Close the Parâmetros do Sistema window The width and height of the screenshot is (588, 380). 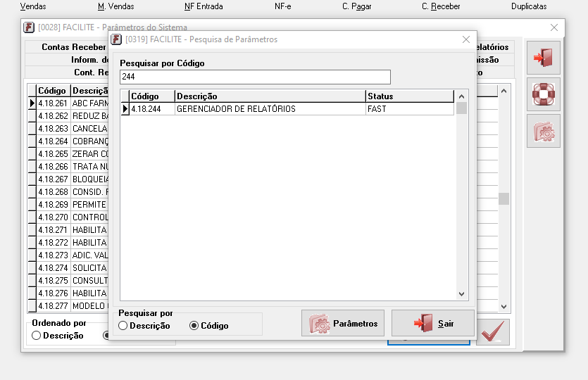(x=554, y=27)
